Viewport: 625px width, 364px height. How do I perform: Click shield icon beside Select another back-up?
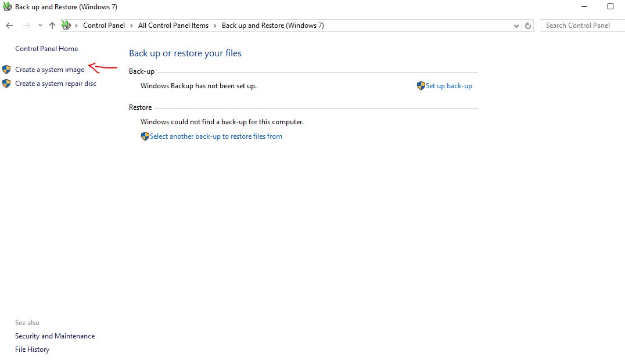[145, 136]
